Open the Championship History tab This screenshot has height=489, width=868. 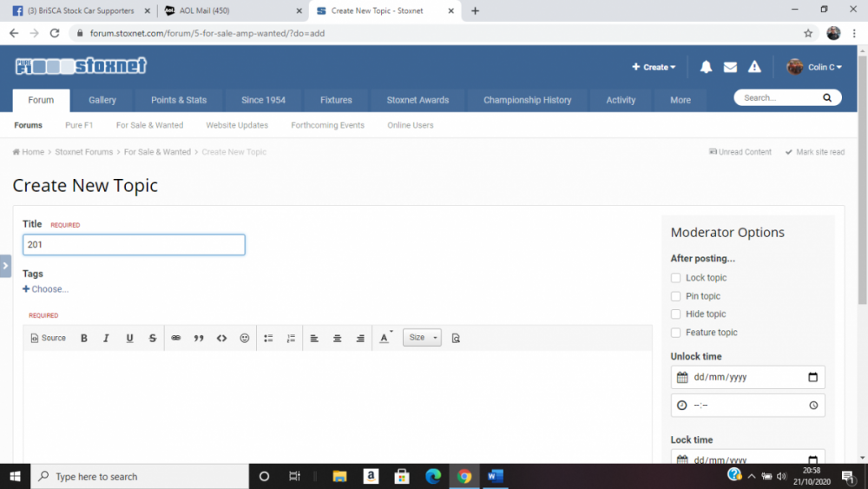coord(527,100)
